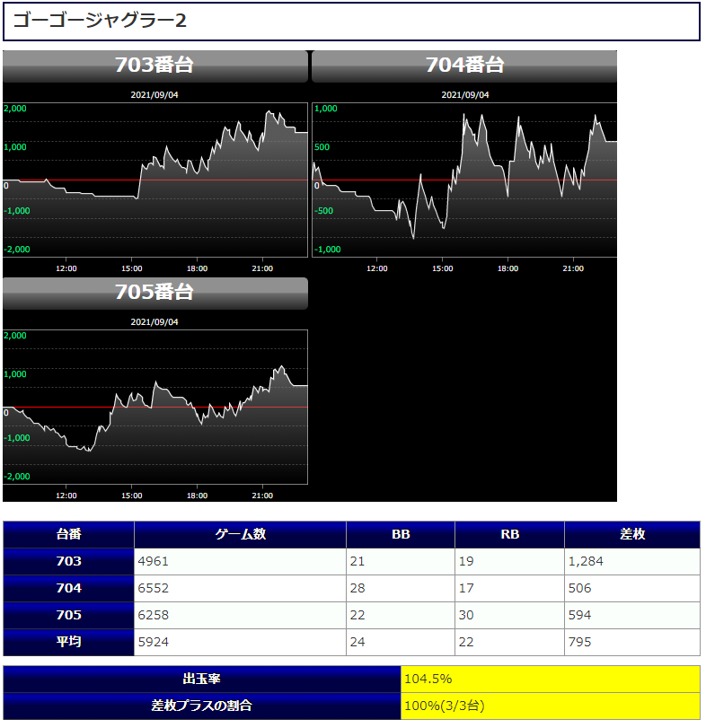Click average RB value 22

click(x=509, y=642)
